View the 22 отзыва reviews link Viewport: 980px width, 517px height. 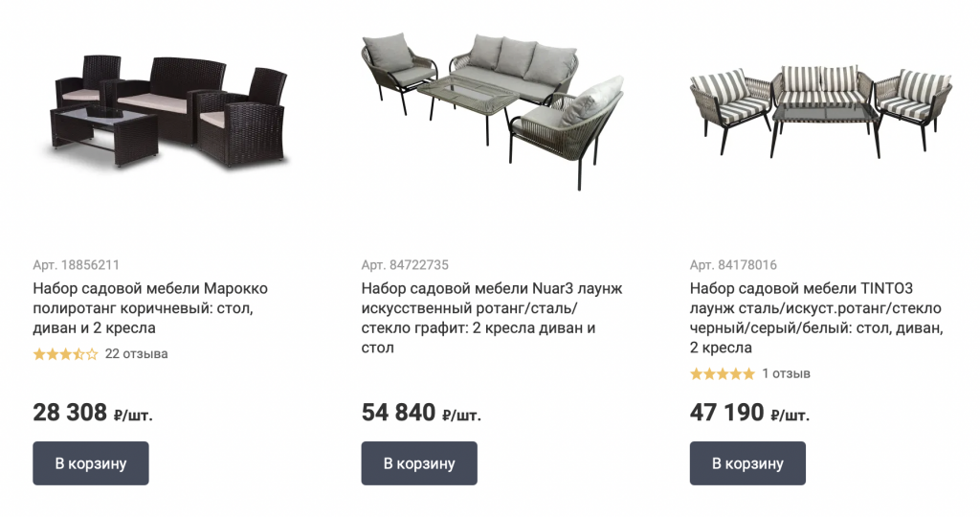click(x=136, y=354)
